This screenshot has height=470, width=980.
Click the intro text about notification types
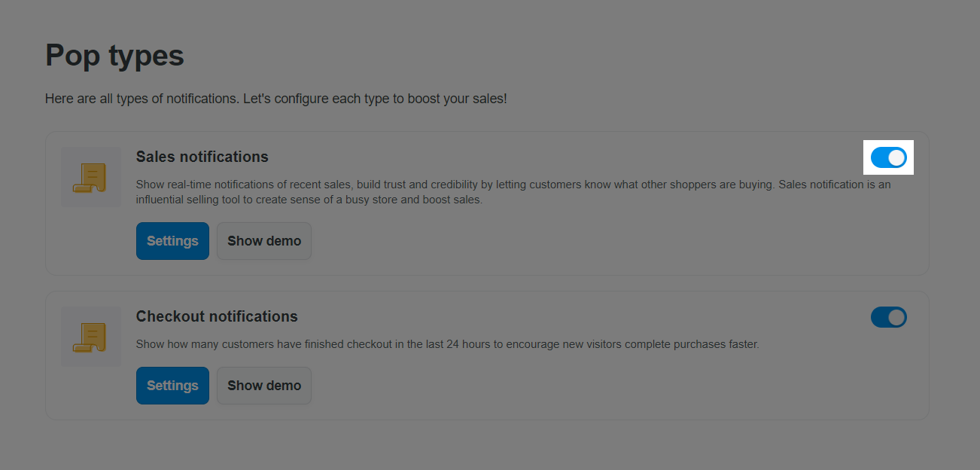(276, 99)
